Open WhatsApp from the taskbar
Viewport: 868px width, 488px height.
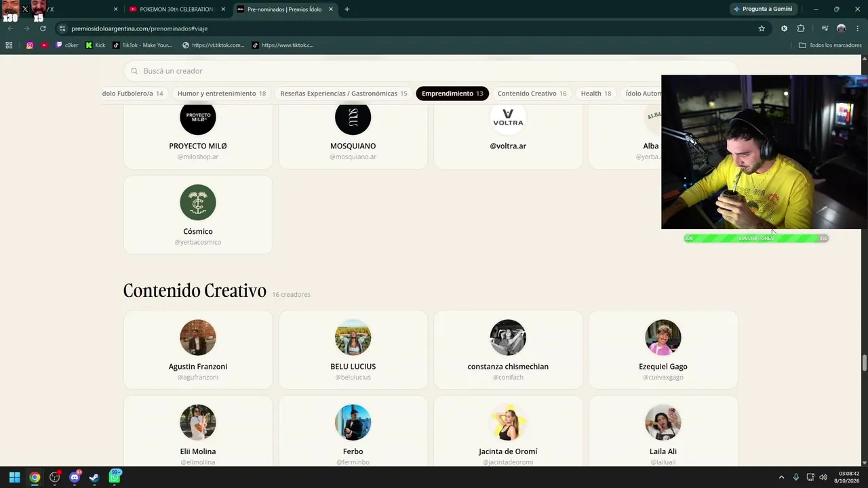click(115, 477)
